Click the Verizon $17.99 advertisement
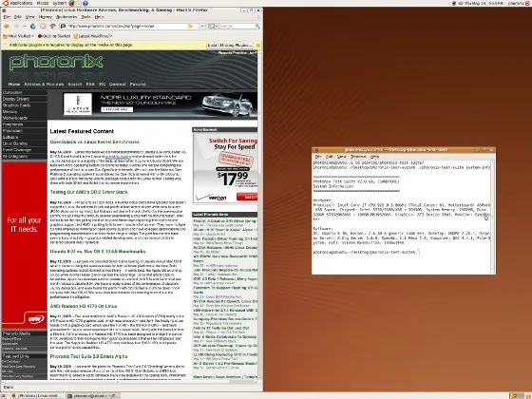 [x=225, y=168]
